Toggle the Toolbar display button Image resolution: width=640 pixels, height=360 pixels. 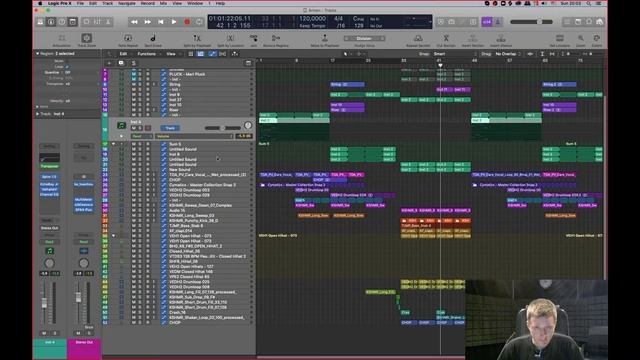(x=73, y=22)
